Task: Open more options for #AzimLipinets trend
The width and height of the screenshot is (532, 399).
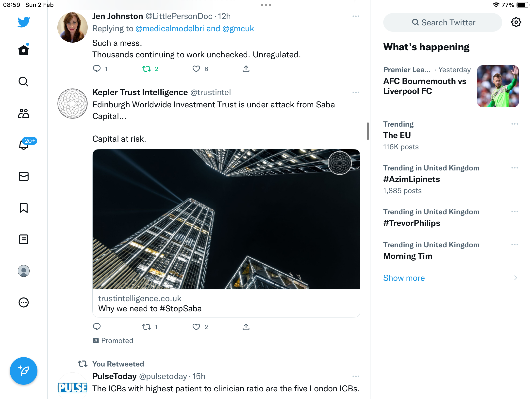Action: (515, 168)
